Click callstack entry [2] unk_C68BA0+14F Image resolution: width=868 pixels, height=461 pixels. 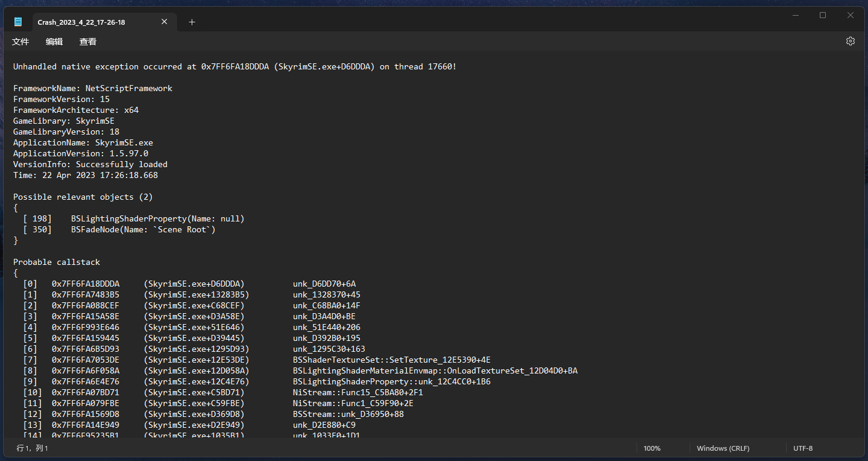click(x=192, y=305)
